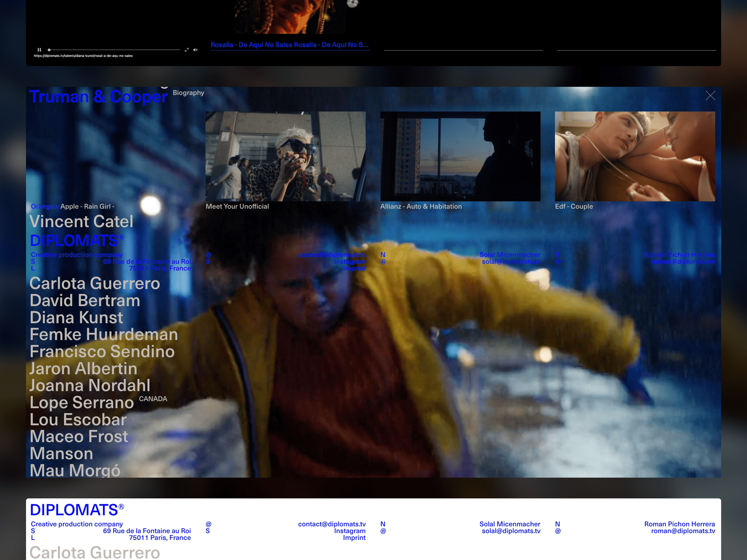Select Vincent Catel in talent list

click(x=81, y=221)
